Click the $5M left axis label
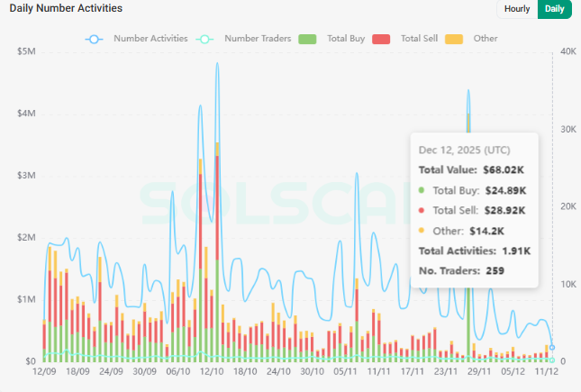This screenshot has height=392, width=581. click(x=26, y=52)
